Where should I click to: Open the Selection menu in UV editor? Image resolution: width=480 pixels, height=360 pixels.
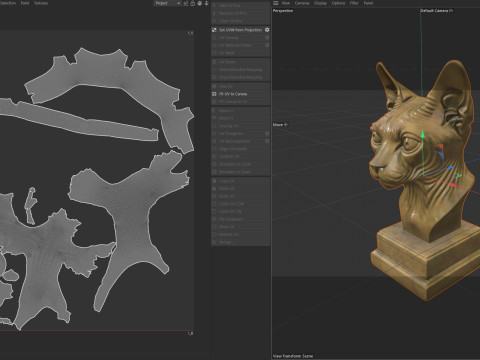tap(8, 3)
